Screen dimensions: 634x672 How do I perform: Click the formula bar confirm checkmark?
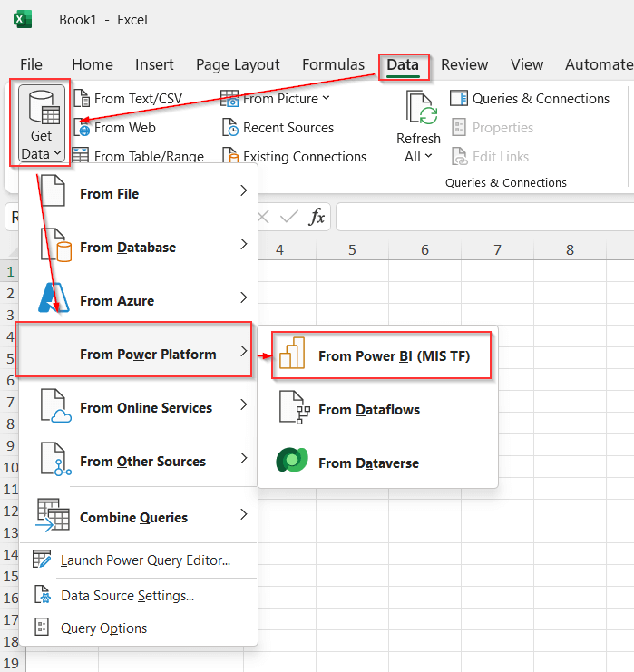click(289, 217)
